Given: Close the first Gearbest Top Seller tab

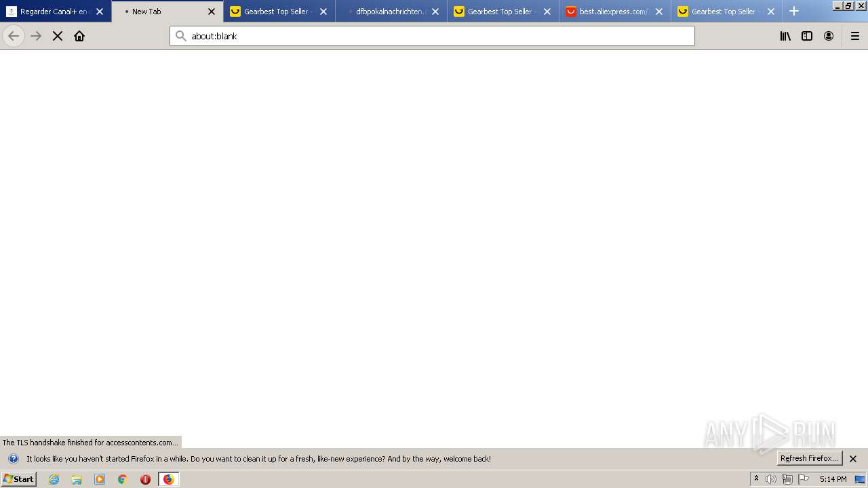Looking at the screenshot, I should pyautogui.click(x=323, y=12).
